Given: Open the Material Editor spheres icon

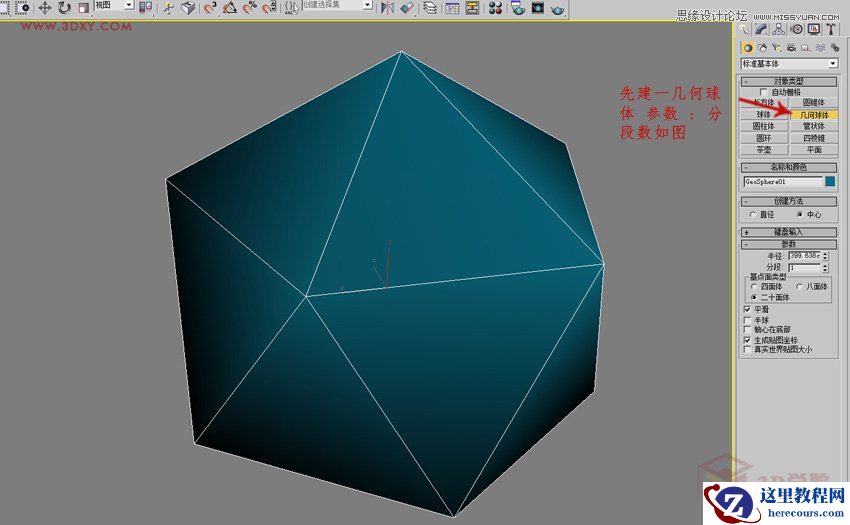Looking at the screenshot, I should (494, 8).
